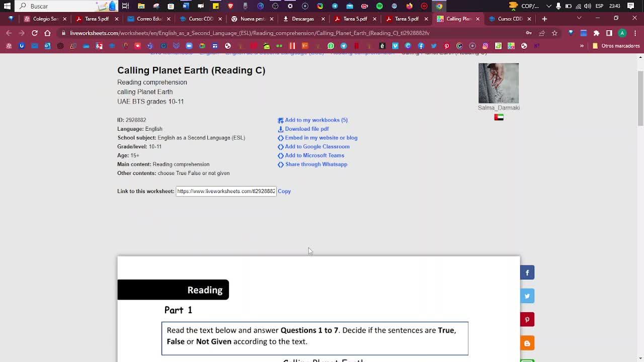Open Spotify from the Windows taskbar
The image size is (644, 362).
point(379,6)
